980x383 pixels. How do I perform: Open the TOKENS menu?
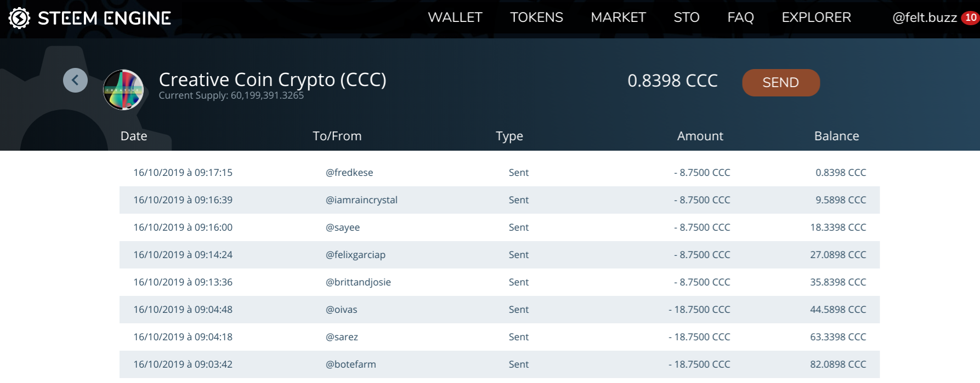[x=536, y=18]
